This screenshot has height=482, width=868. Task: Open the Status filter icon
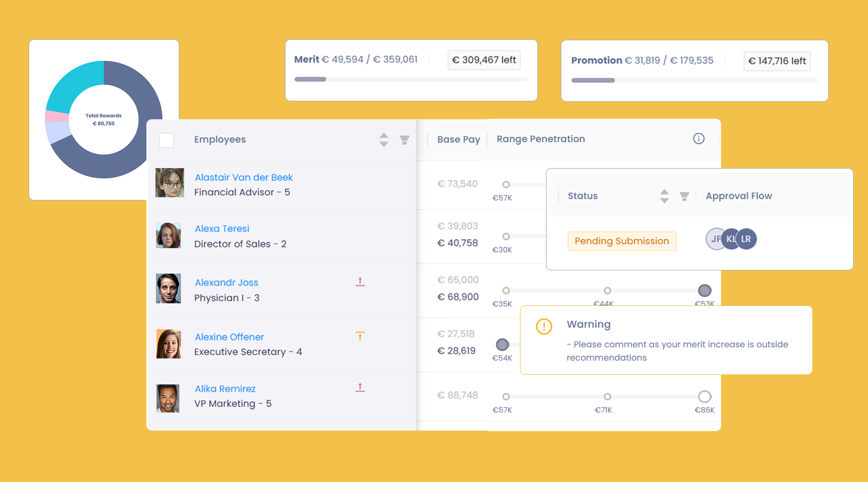684,196
